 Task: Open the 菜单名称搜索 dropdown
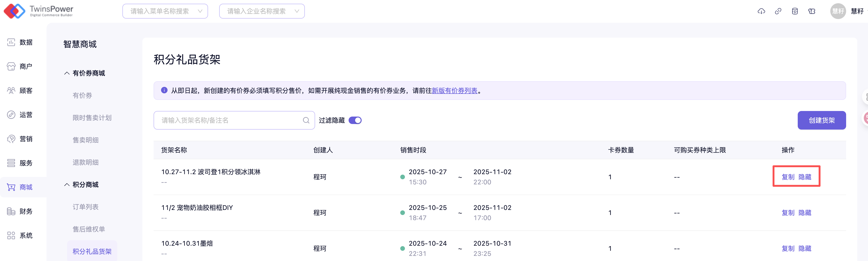click(165, 11)
